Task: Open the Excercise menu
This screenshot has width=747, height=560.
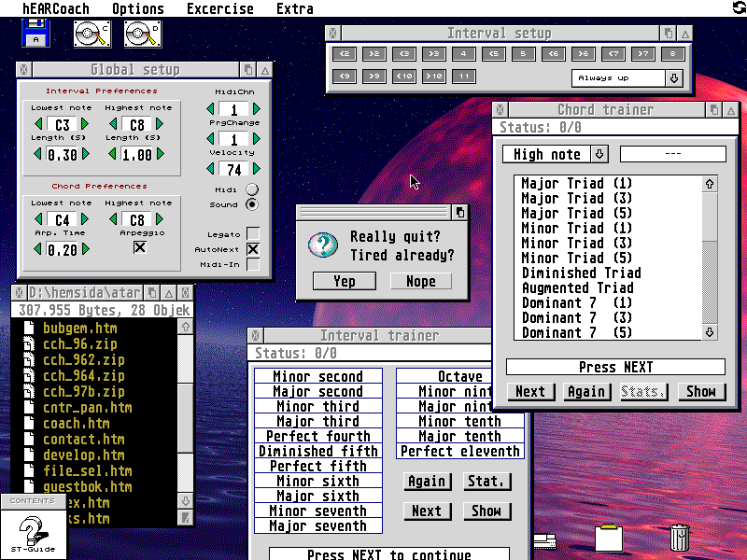Action: [x=219, y=8]
